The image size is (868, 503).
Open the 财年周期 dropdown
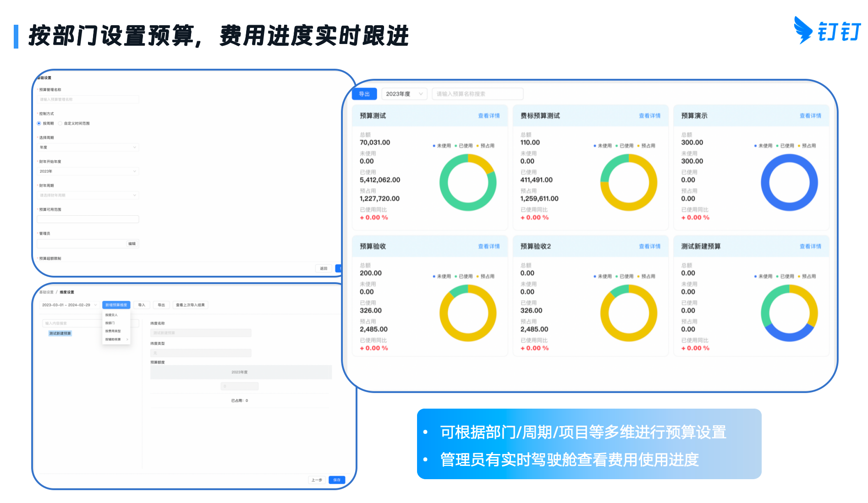[x=88, y=195]
